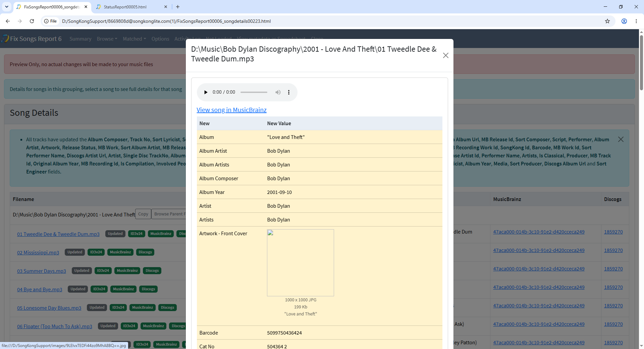Bookmark this page with the star
Image resolution: width=644 pixels, height=349 pixels.
tap(607, 21)
